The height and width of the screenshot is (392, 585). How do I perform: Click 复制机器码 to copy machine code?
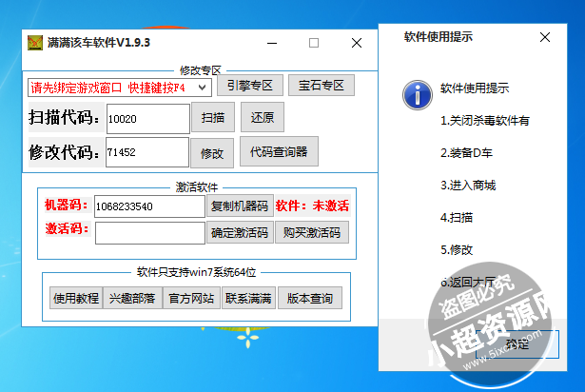(240, 206)
